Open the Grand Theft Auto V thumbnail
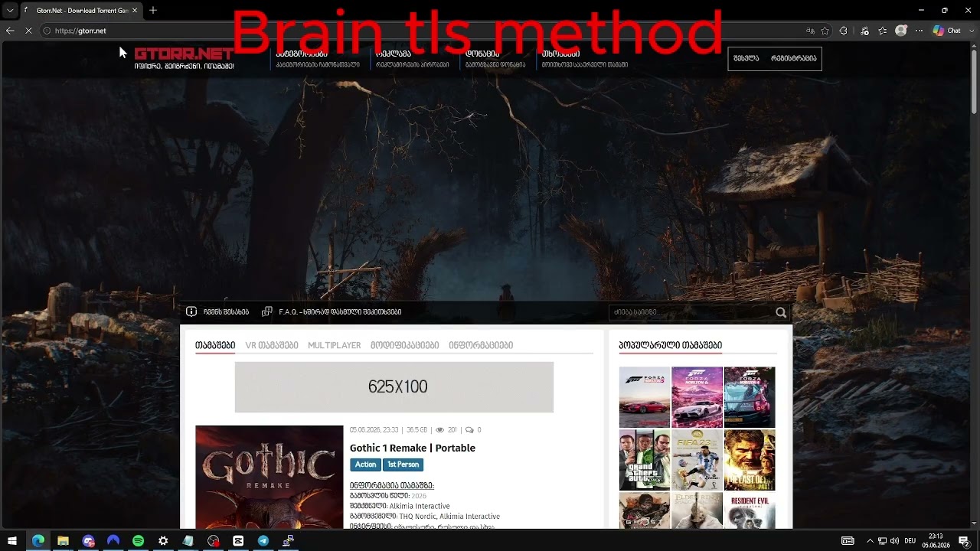The image size is (980, 551). click(x=645, y=460)
